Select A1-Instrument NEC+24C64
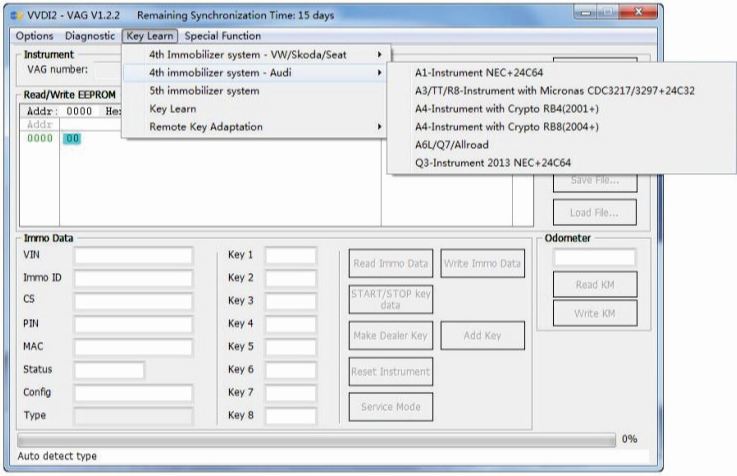Screen dimensions: 737x476 tap(562, 72)
